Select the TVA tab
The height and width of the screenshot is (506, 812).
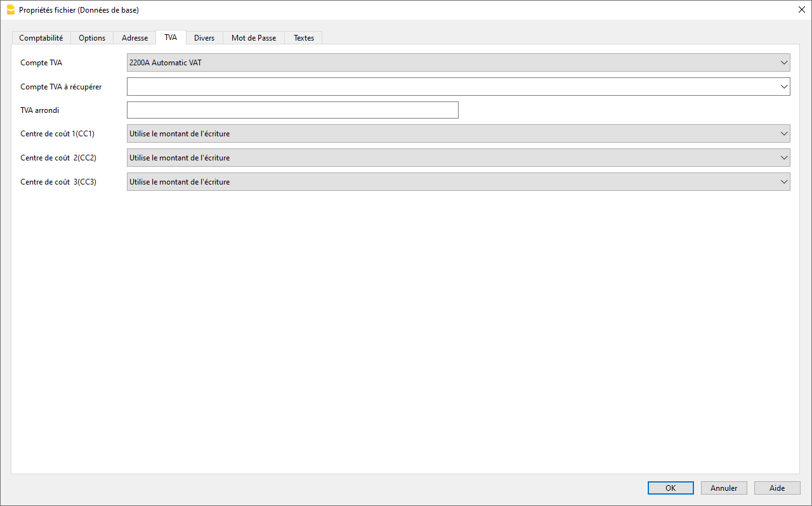point(171,37)
